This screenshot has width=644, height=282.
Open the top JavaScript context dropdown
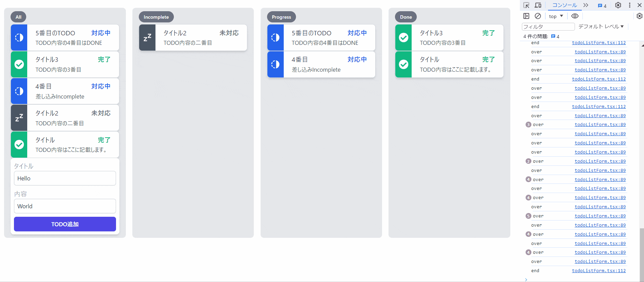click(x=556, y=16)
